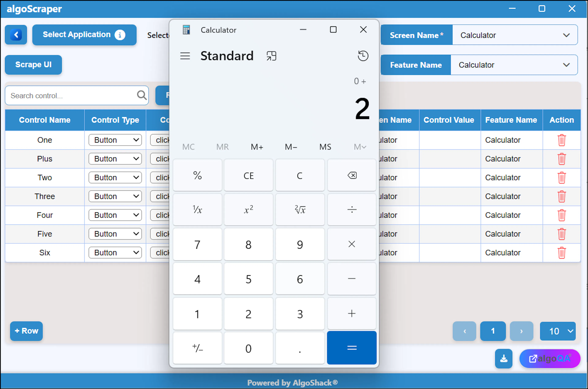Image resolution: width=588 pixels, height=389 pixels.
Task: Delete the Plus control row
Action: coord(562,159)
